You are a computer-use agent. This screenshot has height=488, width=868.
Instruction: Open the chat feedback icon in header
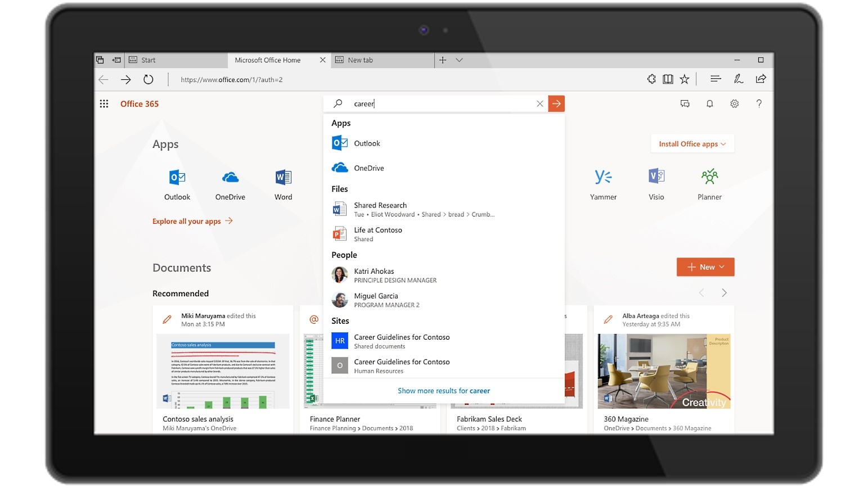(x=685, y=103)
